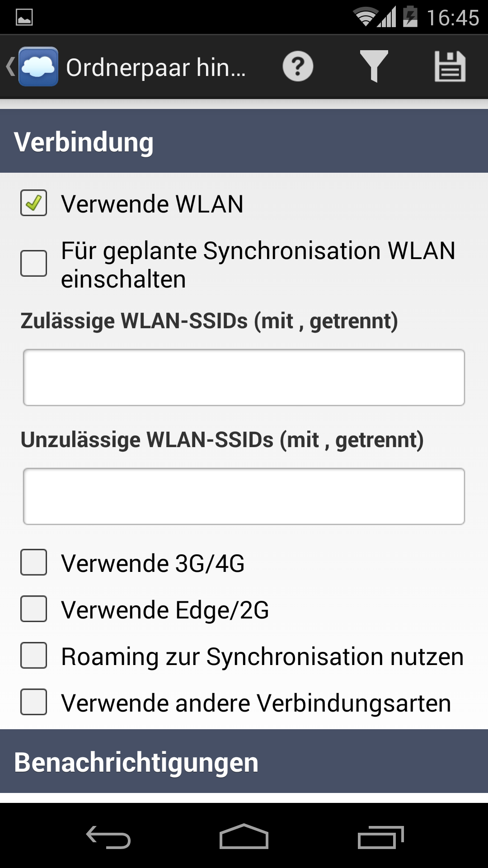Open the recent apps navigation button
Screen dimensions: 488x868
point(380,837)
